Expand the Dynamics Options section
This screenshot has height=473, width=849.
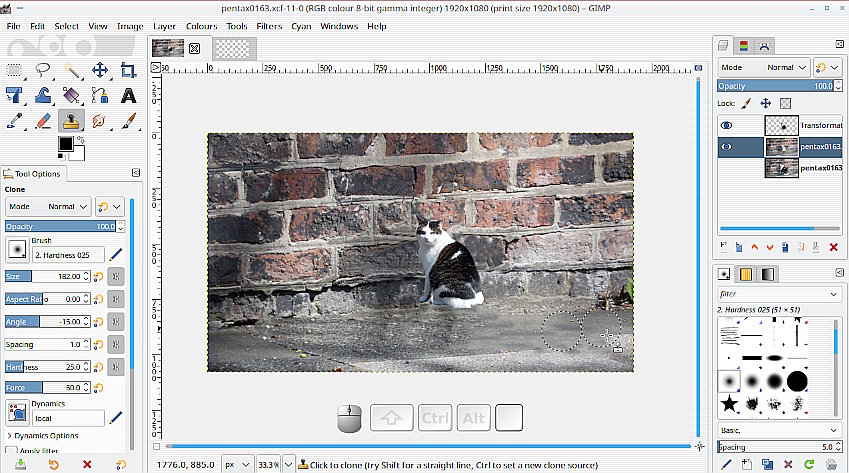[10, 436]
